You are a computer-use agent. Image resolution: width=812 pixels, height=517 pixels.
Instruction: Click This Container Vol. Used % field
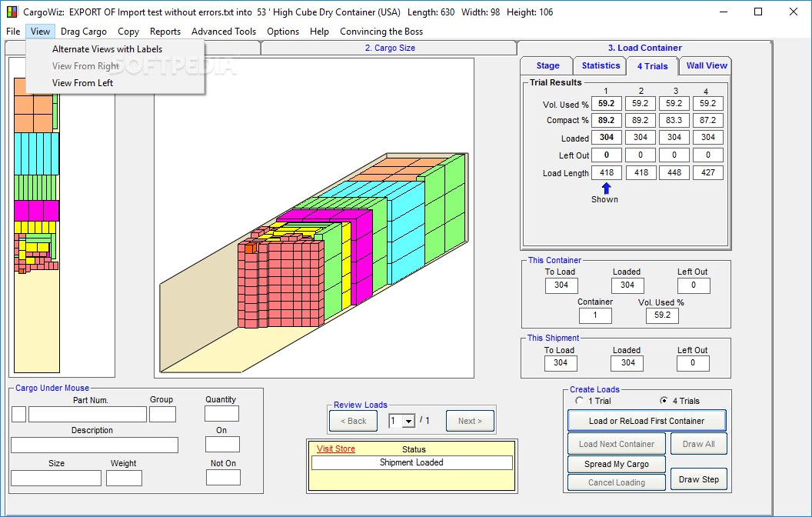(x=662, y=315)
